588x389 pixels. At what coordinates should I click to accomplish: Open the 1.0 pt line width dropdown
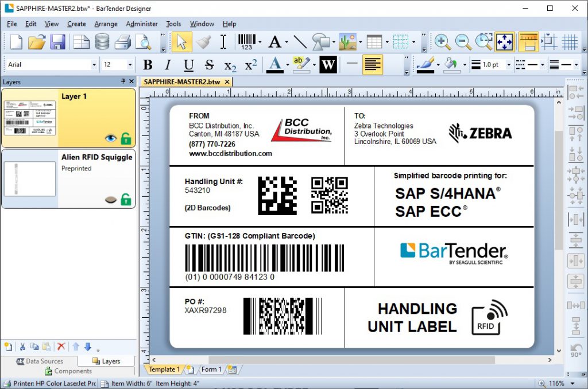coord(509,65)
